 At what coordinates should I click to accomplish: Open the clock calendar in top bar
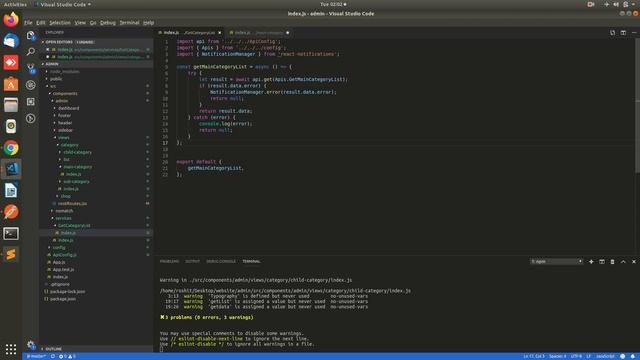pos(333,4)
